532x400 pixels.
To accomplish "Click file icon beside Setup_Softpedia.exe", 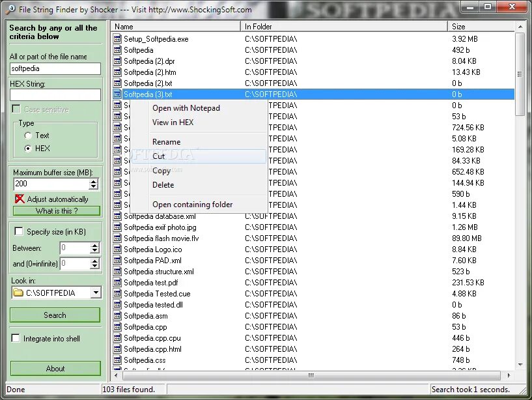I will (x=117, y=39).
